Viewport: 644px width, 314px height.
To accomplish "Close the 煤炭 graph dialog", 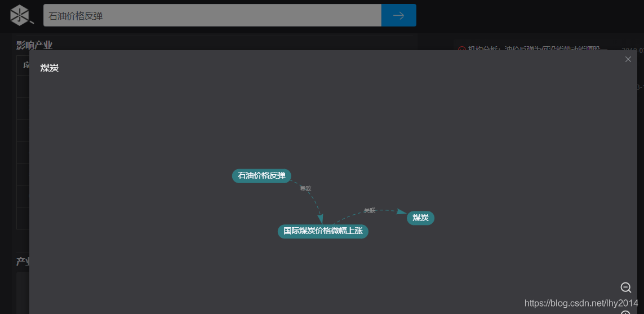I will 628,59.
